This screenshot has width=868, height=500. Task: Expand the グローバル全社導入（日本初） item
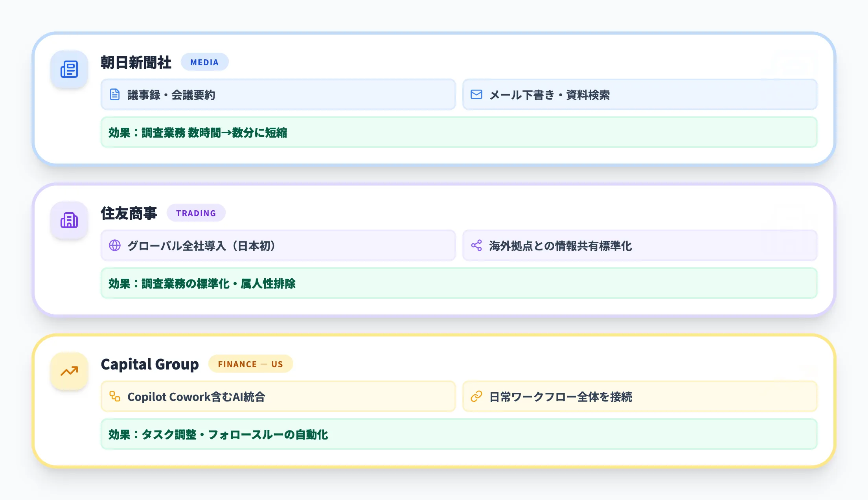[x=278, y=245]
